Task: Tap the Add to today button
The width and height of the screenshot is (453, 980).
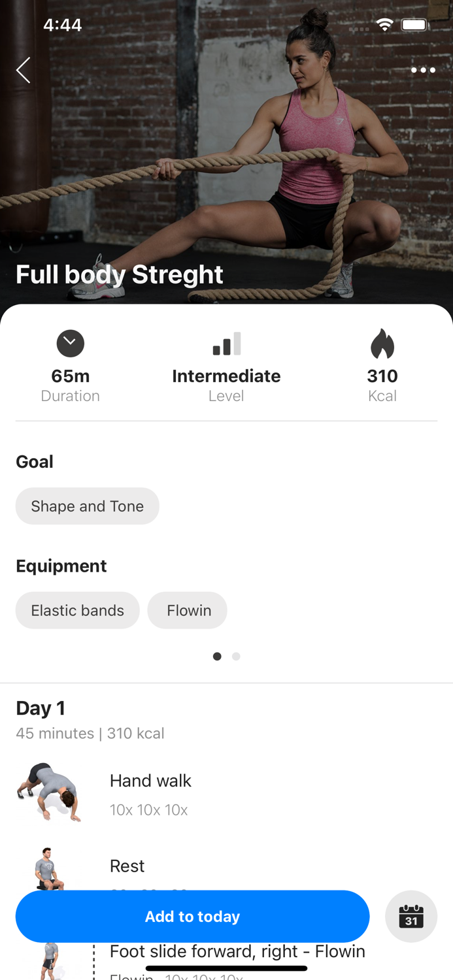Action: (x=193, y=916)
